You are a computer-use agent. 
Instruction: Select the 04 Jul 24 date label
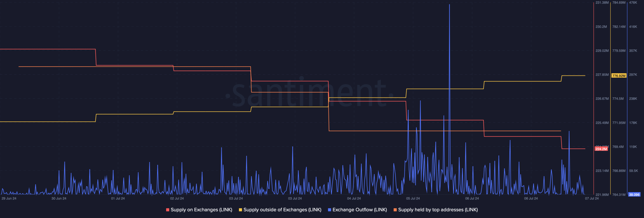click(354, 198)
